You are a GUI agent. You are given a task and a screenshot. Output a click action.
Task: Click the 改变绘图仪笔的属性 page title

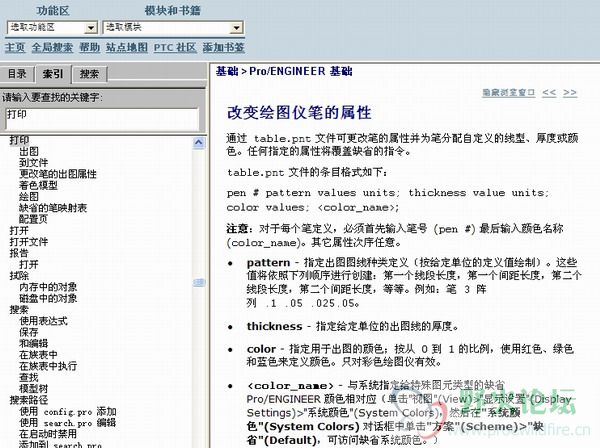tap(299, 113)
